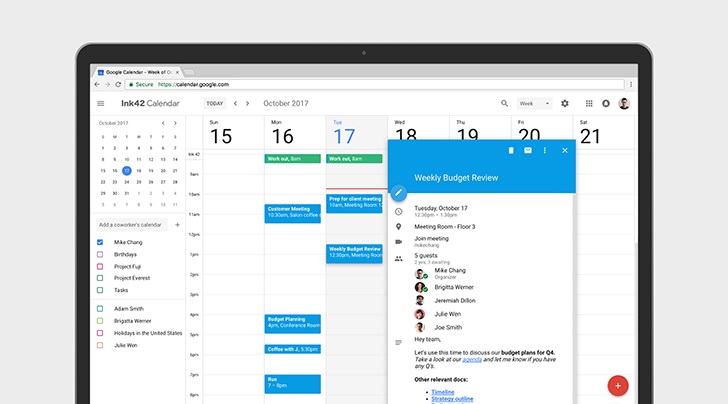Open the Strategy outline link
Screen dimensions: 728x404
(x=452, y=399)
